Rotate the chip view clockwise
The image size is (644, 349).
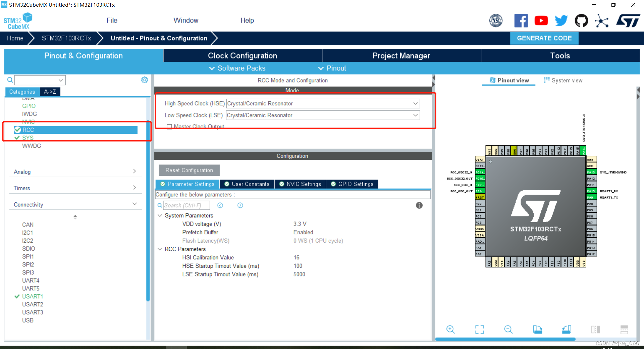pyautogui.click(x=538, y=330)
